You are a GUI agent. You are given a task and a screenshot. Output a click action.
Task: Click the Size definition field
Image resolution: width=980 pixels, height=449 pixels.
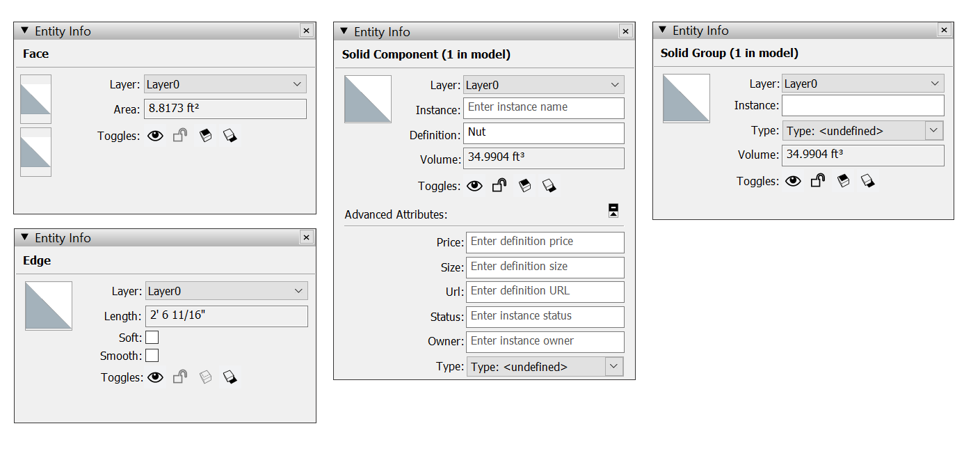545,267
